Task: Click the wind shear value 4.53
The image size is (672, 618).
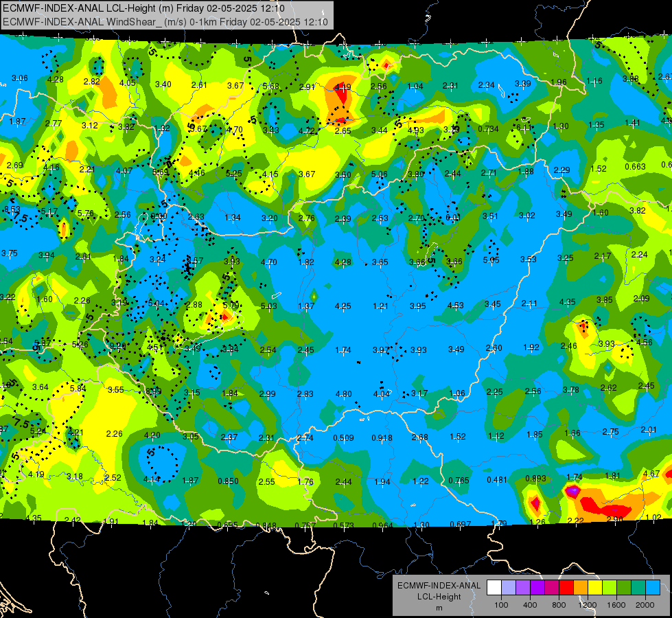Action: click(x=455, y=306)
